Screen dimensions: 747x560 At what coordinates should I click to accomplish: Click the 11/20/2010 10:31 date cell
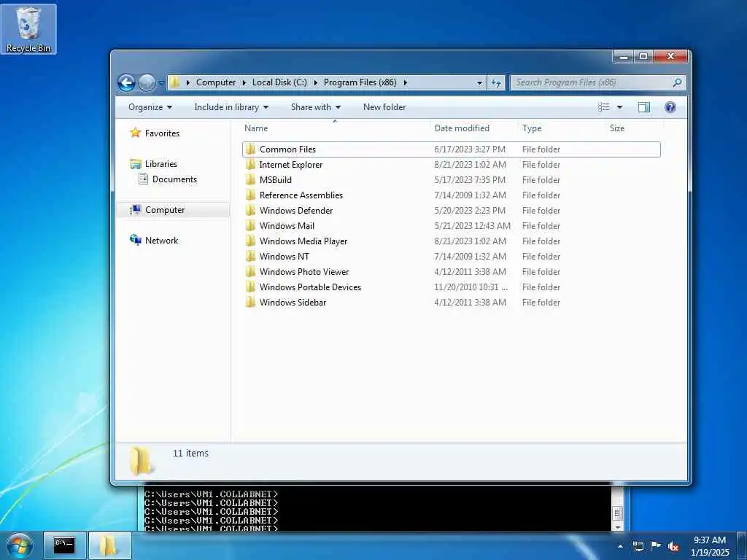click(471, 287)
